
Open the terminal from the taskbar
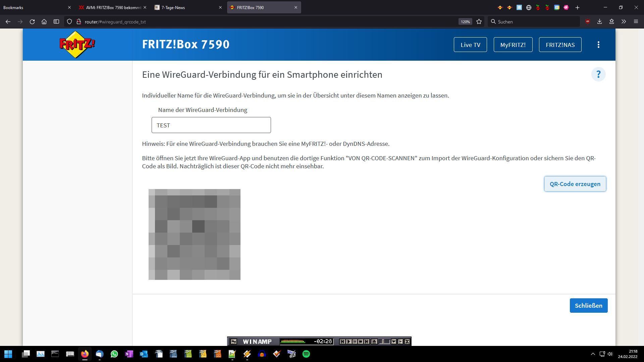(55, 354)
